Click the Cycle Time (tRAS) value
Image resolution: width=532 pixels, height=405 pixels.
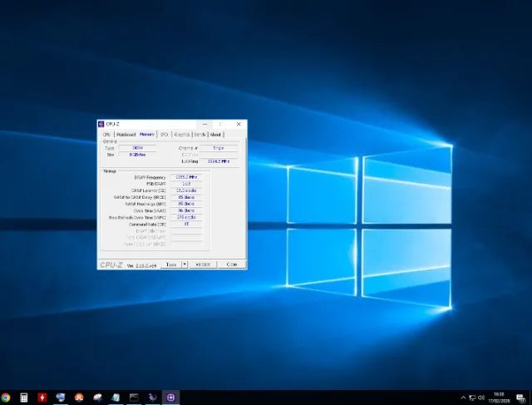(186, 211)
